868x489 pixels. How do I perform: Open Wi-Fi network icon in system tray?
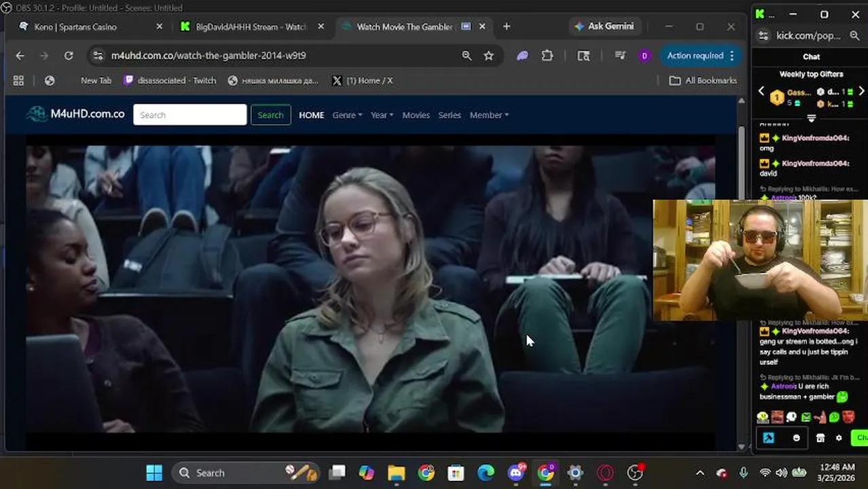[765, 473]
